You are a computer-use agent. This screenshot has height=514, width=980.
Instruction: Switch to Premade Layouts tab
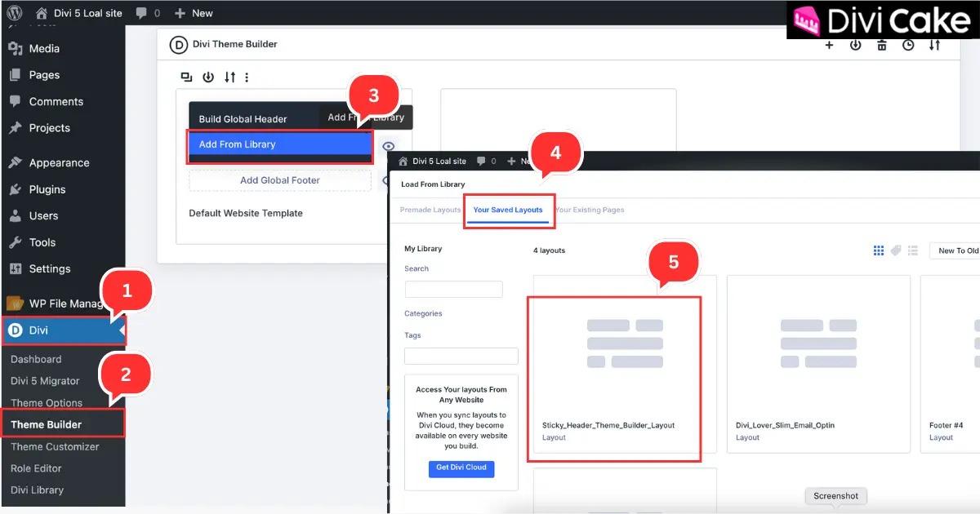tap(430, 210)
